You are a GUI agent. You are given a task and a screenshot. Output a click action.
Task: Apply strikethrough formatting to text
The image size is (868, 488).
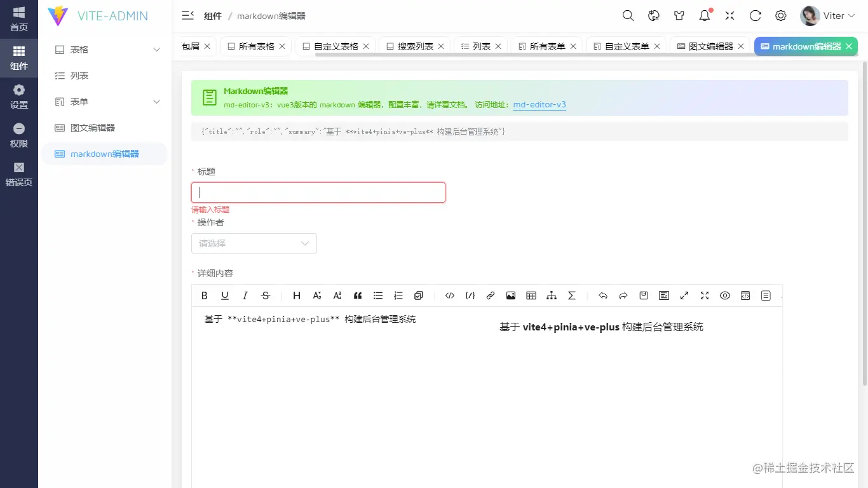coord(265,295)
